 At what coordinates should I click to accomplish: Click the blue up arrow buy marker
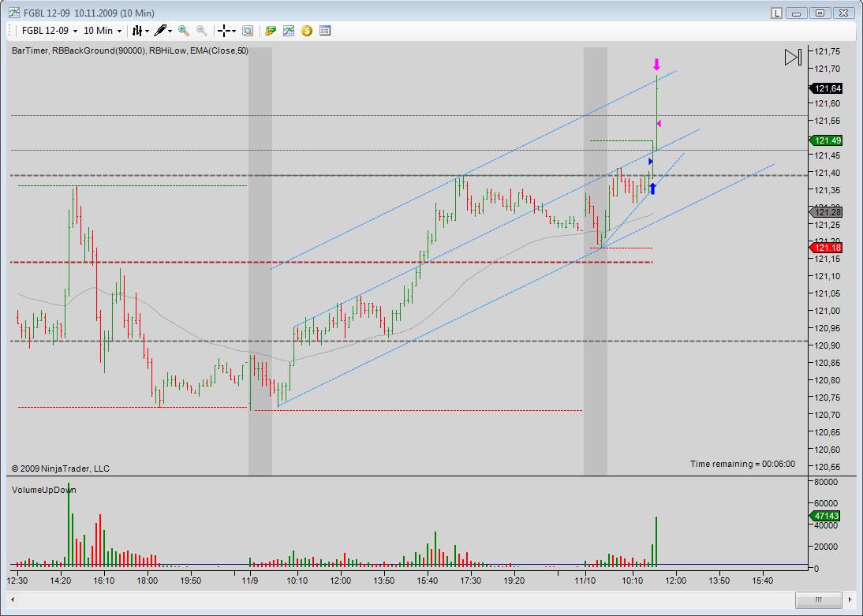[652, 189]
